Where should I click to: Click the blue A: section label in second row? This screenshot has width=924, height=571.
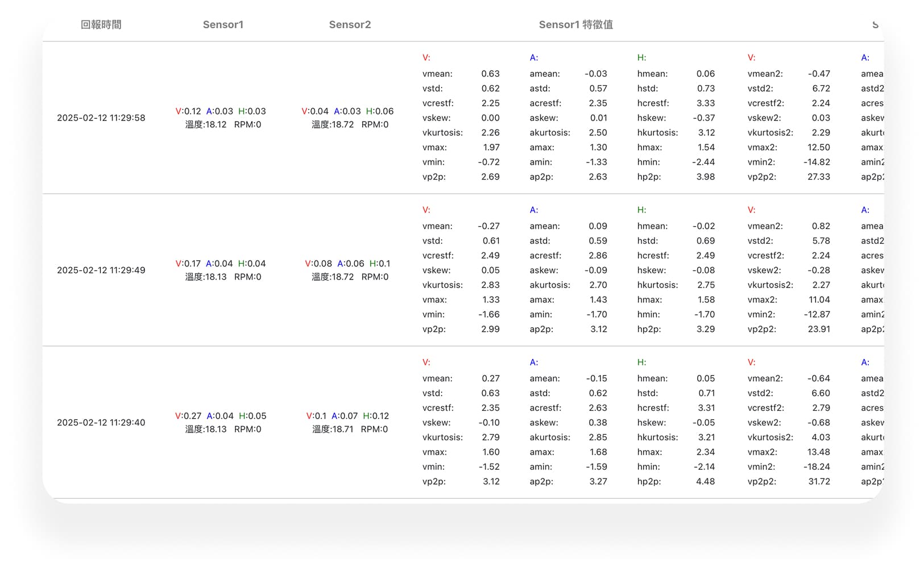533,210
